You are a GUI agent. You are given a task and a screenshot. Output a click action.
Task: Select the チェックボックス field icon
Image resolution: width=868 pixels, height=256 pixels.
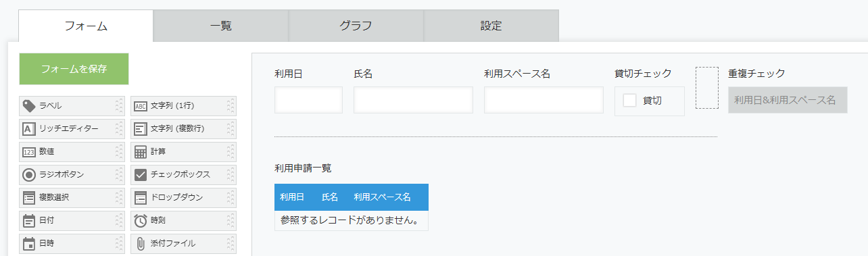coord(140,175)
